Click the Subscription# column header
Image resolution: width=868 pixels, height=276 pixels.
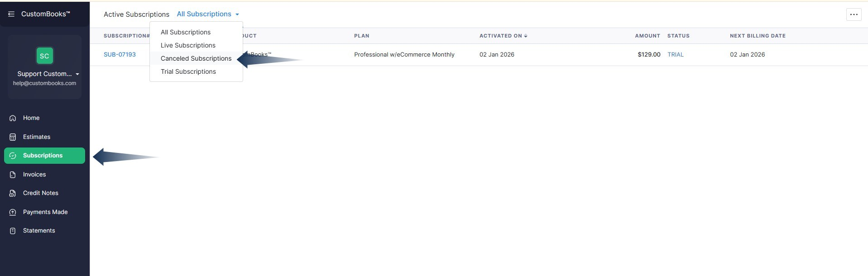click(x=126, y=36)
